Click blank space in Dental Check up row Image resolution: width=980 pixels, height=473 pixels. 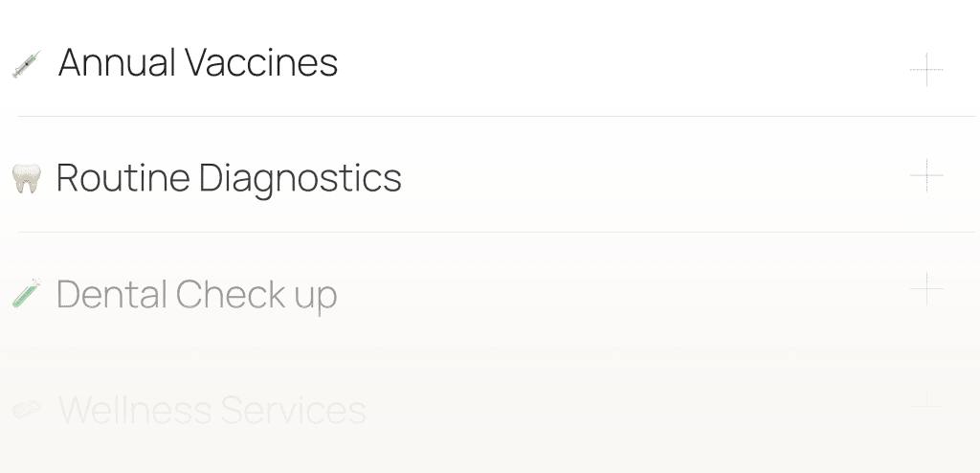pyautogui.click(x=622, y=294)
